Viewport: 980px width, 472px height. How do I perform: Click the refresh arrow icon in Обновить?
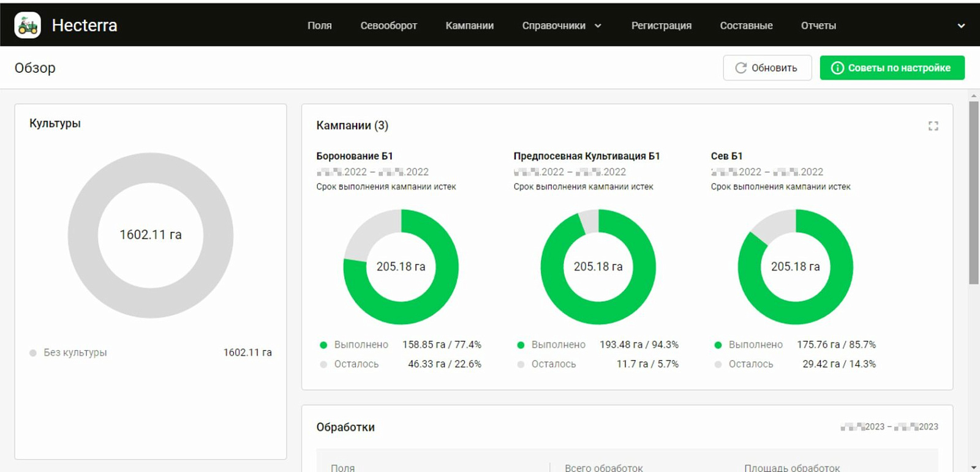[x=741, y=68]
